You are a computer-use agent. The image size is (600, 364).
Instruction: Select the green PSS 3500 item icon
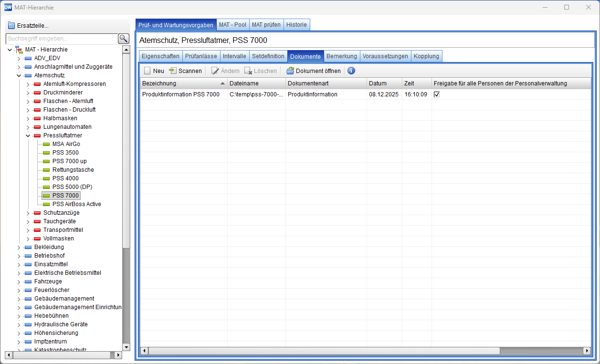(46, 153)
